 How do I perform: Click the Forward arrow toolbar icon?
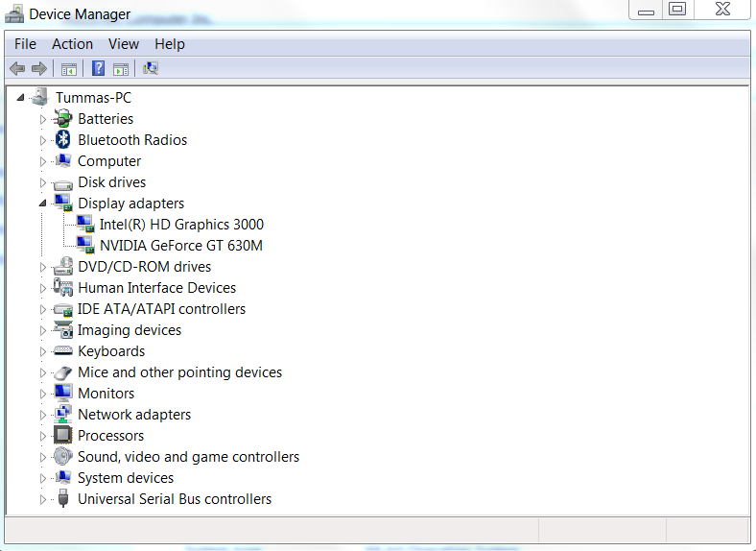click(39, 68)
